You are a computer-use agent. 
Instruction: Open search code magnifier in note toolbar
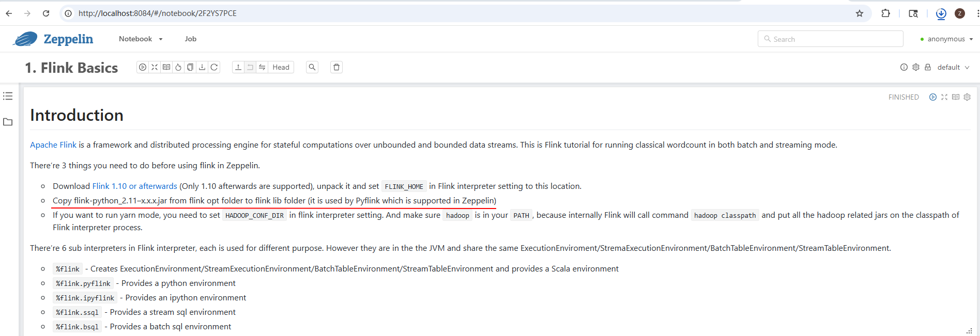point(312,67)
